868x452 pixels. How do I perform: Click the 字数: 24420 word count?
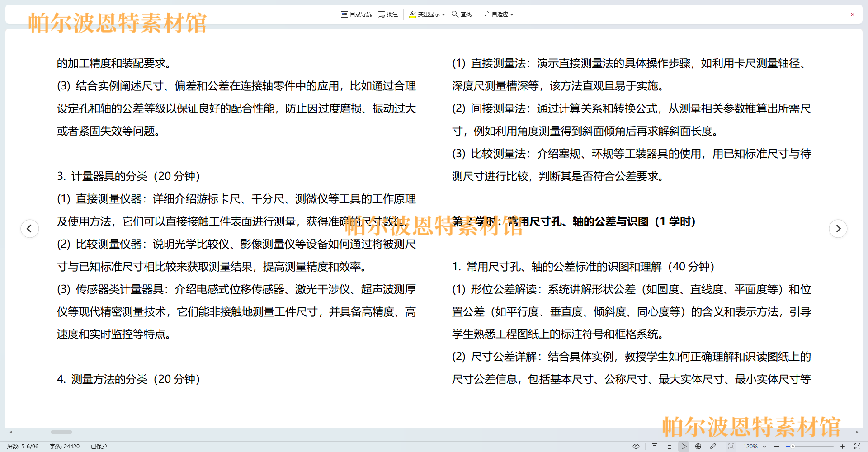click(65, 446)
